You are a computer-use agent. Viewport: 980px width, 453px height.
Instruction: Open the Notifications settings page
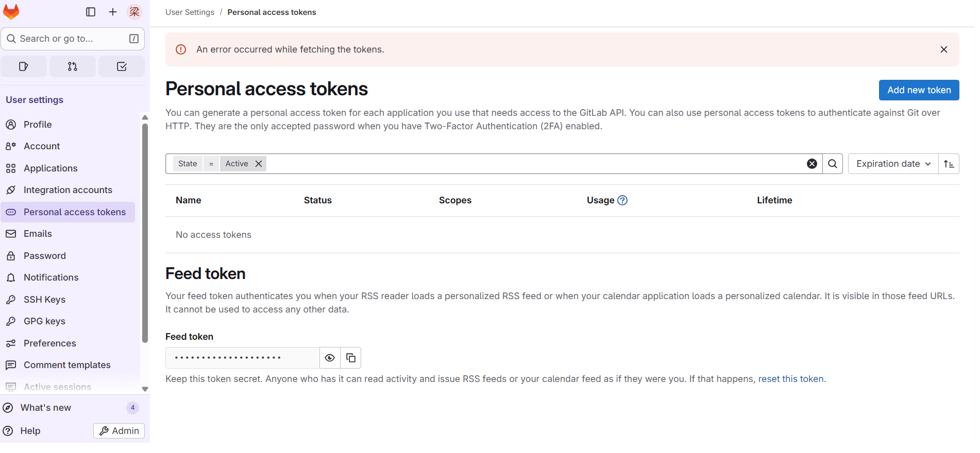click(51, 277)
